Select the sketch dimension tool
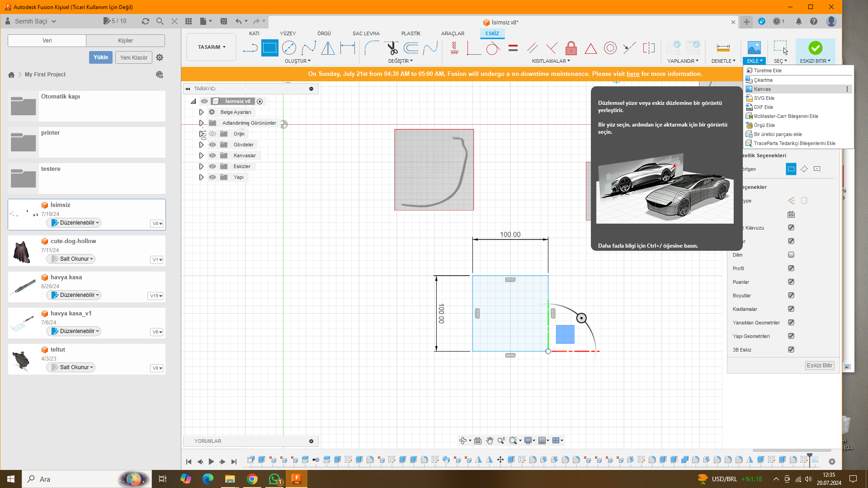The image size is (868, 488). [347, 48]
